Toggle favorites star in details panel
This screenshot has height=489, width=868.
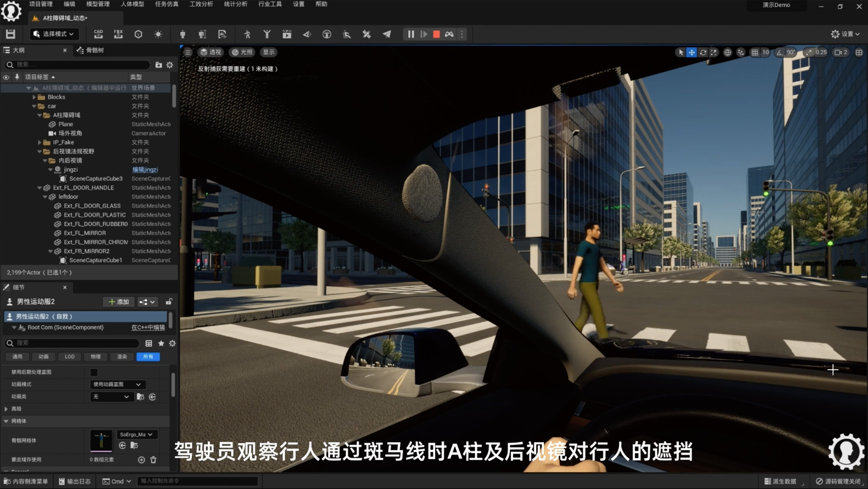click(161, 343)
